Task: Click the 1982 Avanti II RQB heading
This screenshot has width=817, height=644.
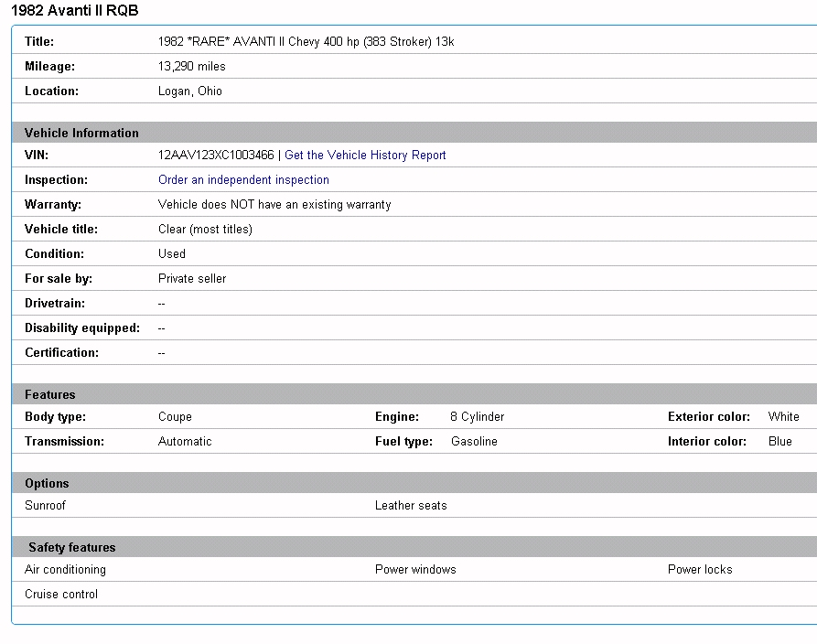Action: 75,11
